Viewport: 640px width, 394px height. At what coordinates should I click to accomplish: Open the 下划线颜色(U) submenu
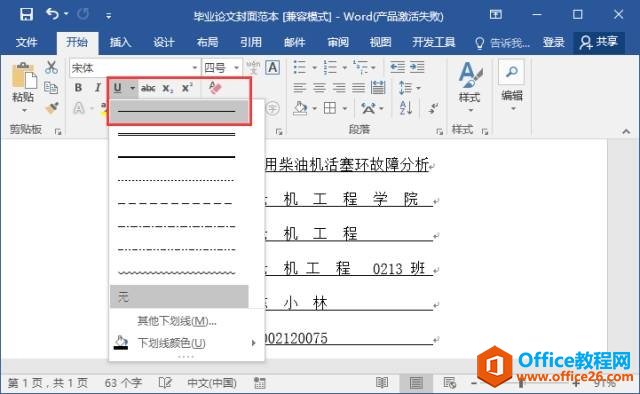coord(186,343)
